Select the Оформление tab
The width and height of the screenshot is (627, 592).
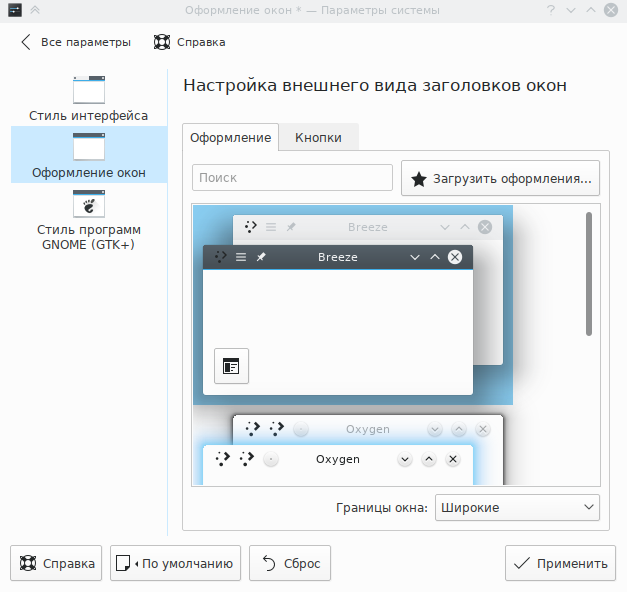(230, 137)
